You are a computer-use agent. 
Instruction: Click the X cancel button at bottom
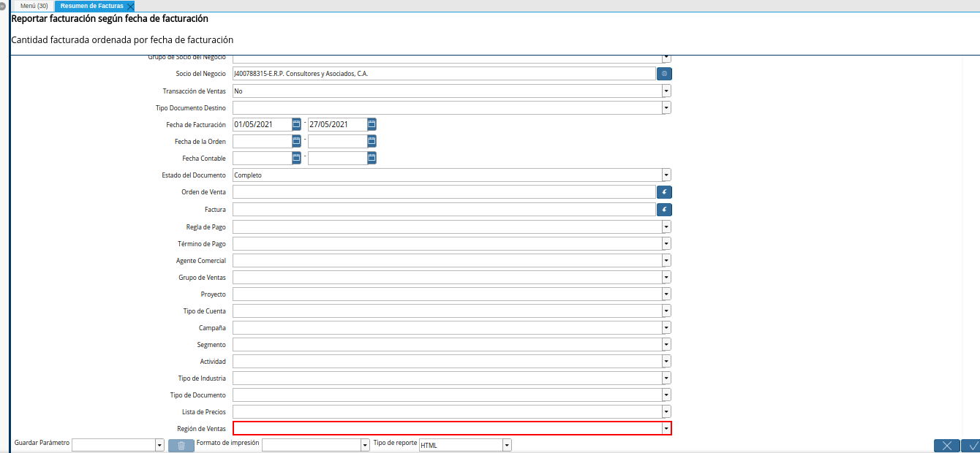click(946, 446)
